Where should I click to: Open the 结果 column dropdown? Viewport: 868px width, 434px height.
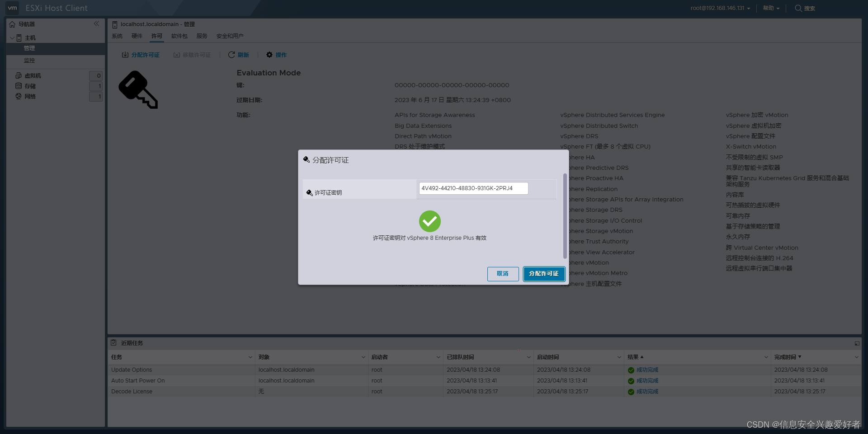pyautogui.click(x=766, y=357)
